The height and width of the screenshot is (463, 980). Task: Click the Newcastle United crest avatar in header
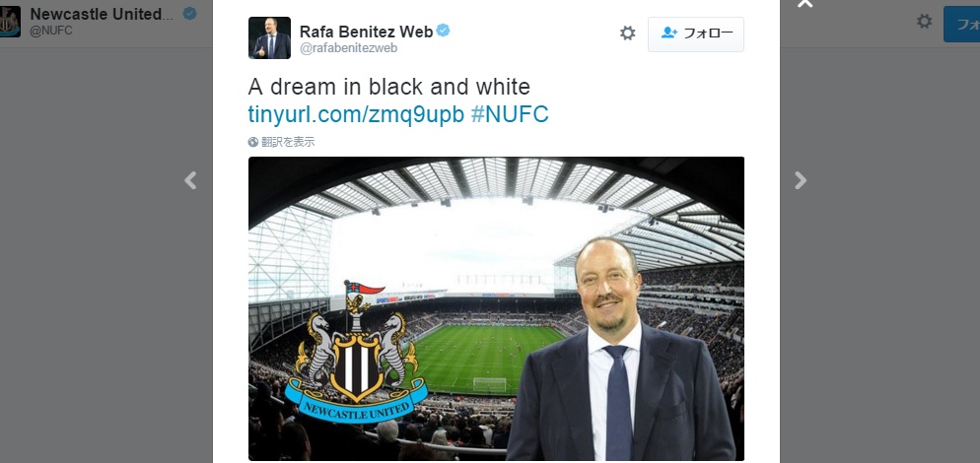coord(10,22)
